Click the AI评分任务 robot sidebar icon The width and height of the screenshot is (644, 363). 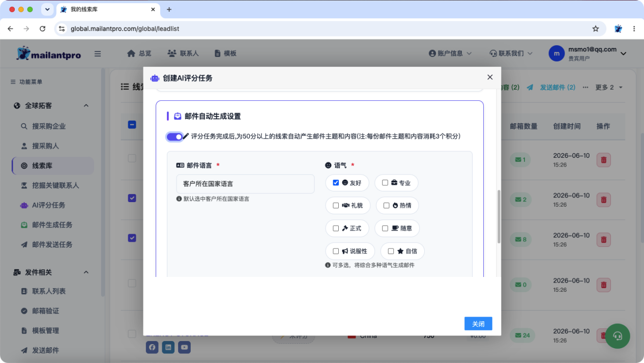24,205
